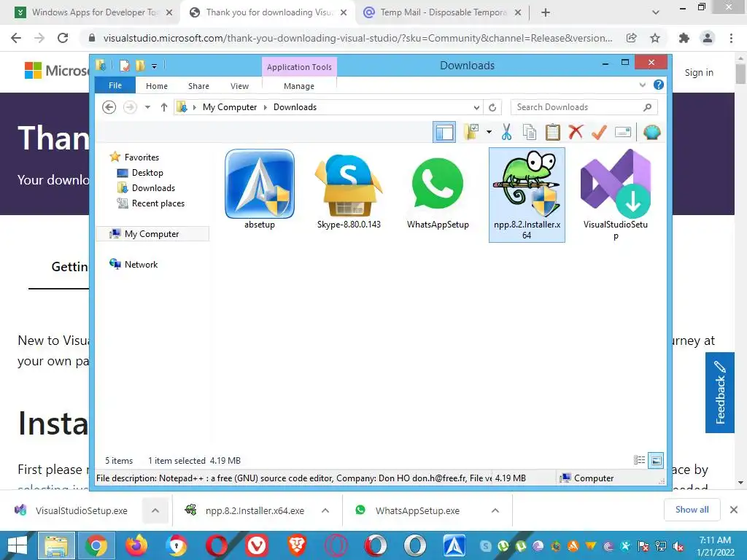Click the Paste clipboard icon
Image resolution: width=747 pixels, height=560 pixels.
click(x=553, y=132)
